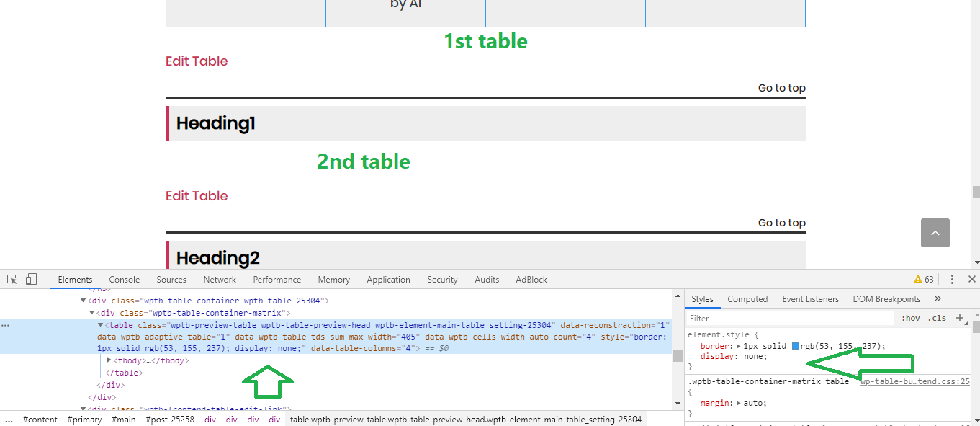Screen dimensions: 980x426
Task: Add new style rule plus icon
Action: click(959, 318)
